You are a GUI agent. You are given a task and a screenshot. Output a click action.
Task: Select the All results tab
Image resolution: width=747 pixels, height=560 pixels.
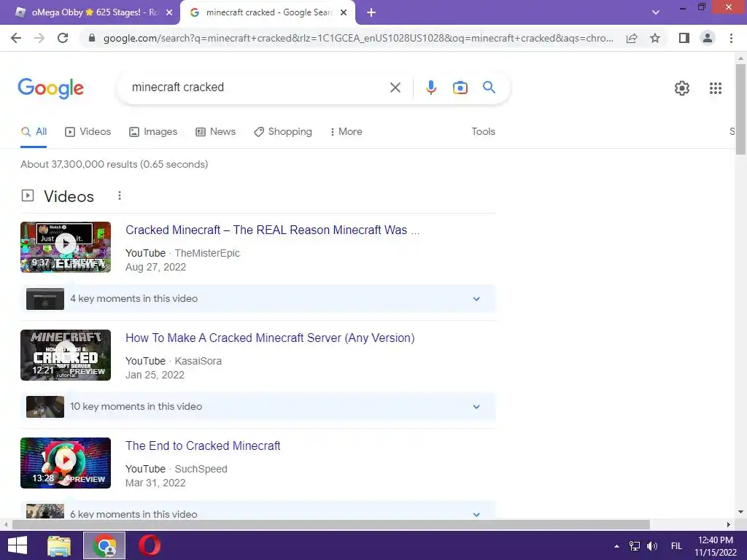point(34,132)
